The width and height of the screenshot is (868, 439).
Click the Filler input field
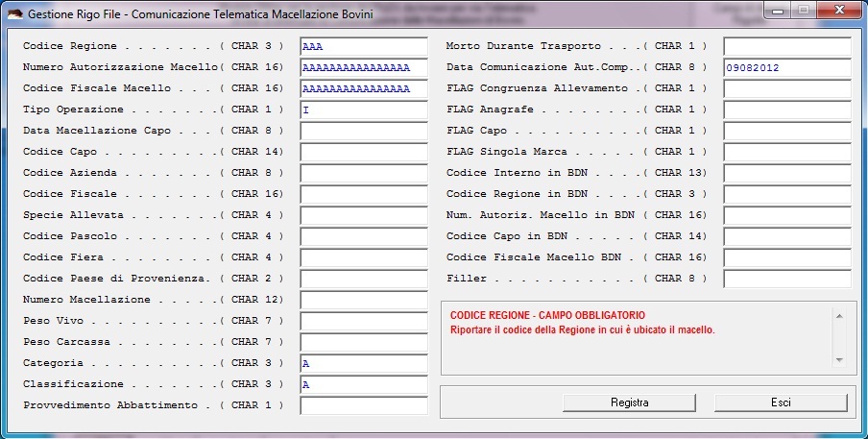tap(787, 279)
